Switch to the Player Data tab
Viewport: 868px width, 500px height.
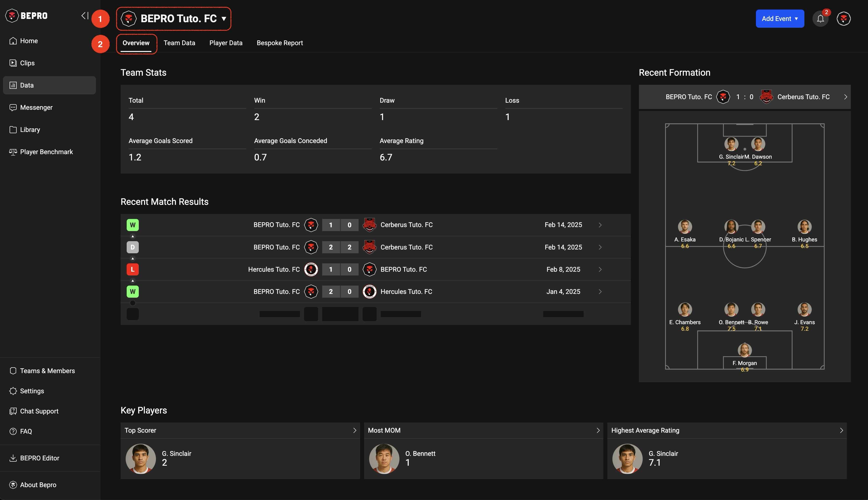pos(226,43)
